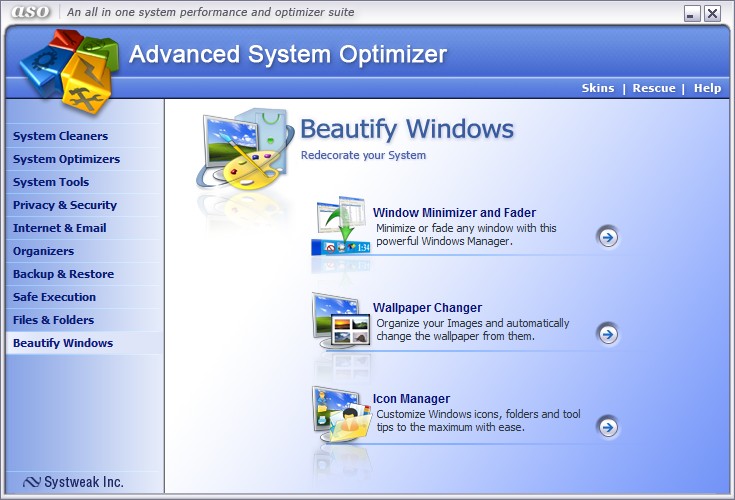Click 'An all in one system performance' tagline
The width and height of the screenshot is (735, 500).
(x=210, y=12)
